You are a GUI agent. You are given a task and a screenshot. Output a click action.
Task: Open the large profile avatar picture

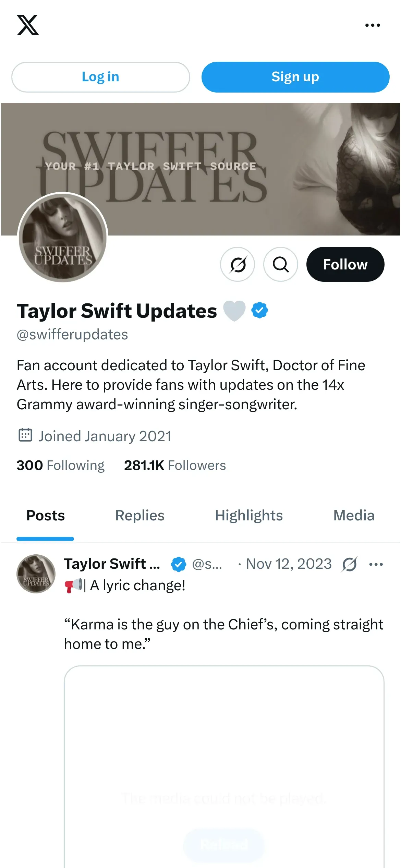click(63, 238)
